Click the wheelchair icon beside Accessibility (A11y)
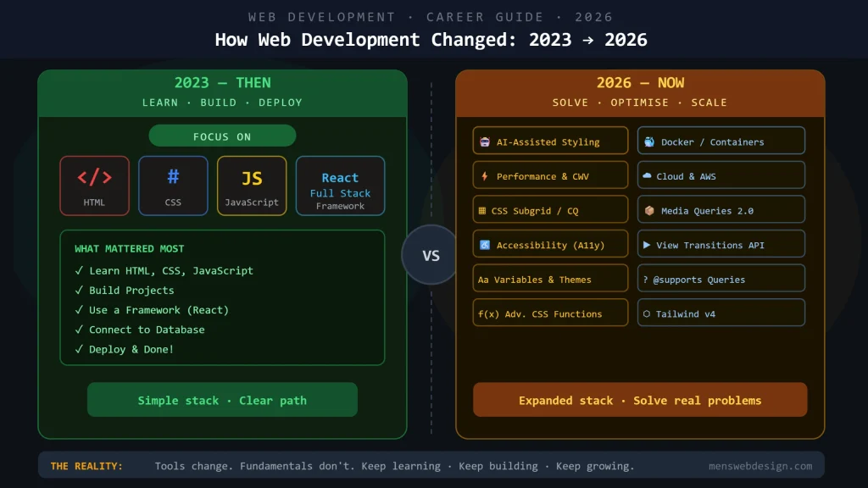The height and width of the screenshot is (488, 868). click(485, 245)
